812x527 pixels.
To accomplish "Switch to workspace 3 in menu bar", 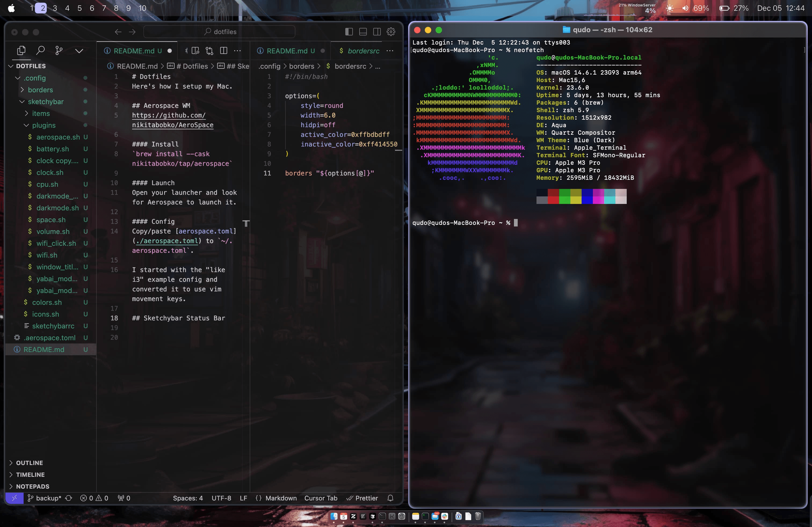I will pos(55,8).
